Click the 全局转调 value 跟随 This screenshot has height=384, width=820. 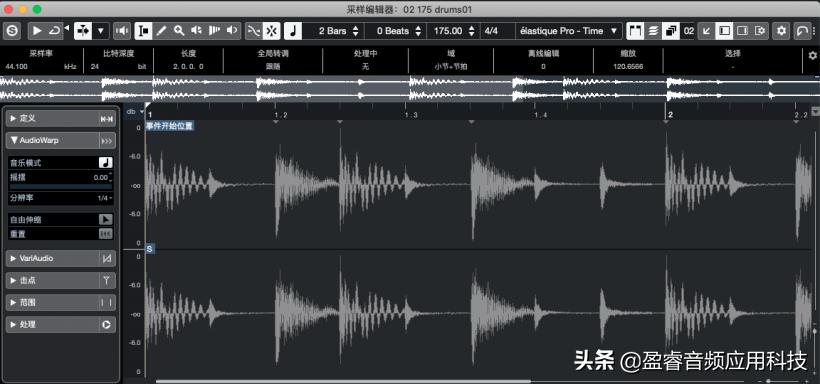coord(272,67)
